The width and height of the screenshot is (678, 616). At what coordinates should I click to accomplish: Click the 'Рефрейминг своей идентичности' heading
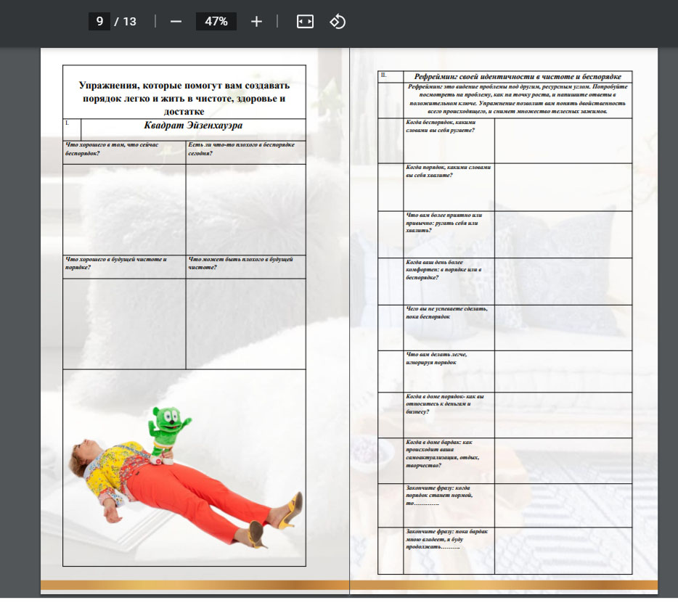(517, 76)
